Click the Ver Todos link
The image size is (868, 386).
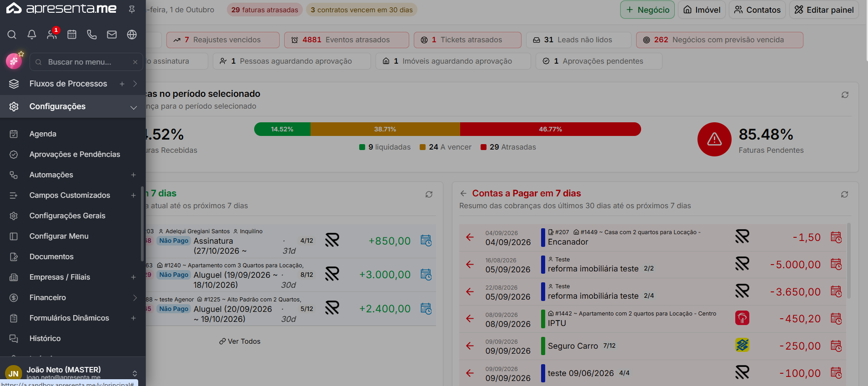point(240,341)
